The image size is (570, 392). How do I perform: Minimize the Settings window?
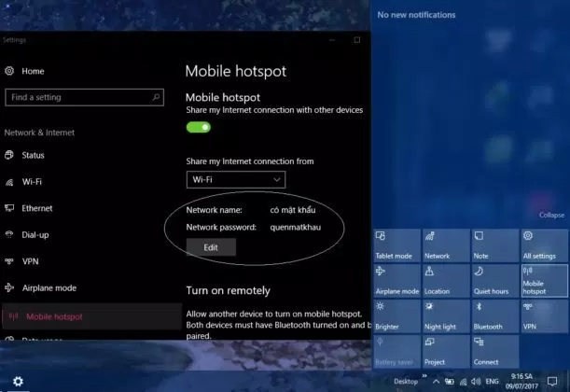332,39
